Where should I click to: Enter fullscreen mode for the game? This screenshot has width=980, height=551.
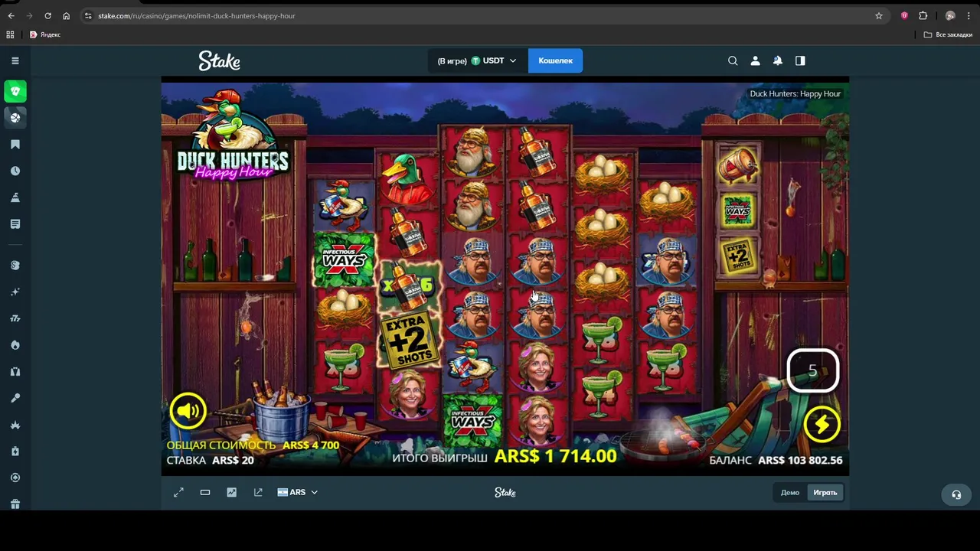tap(178, 492)
